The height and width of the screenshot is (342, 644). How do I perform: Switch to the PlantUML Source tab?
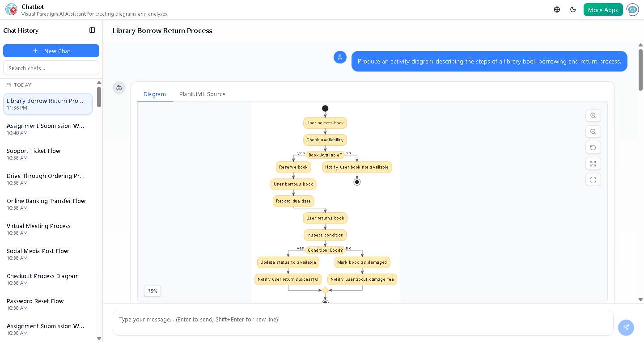point(202,94)
